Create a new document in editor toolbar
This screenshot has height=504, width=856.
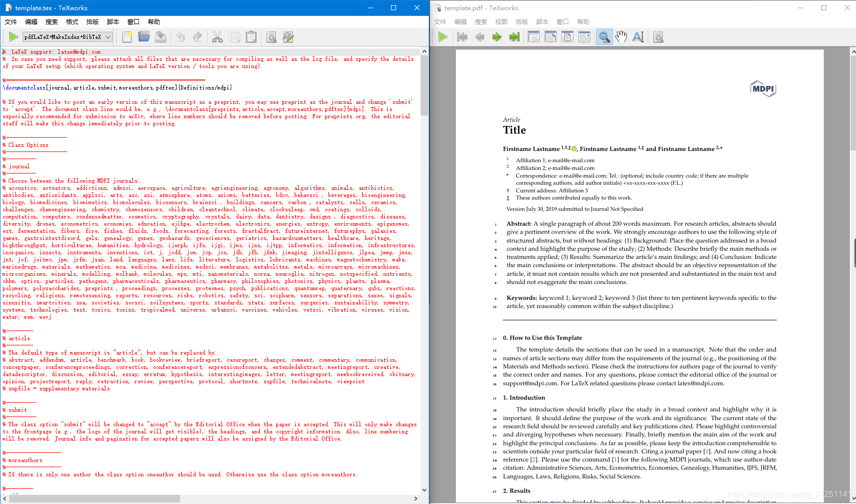127,37
